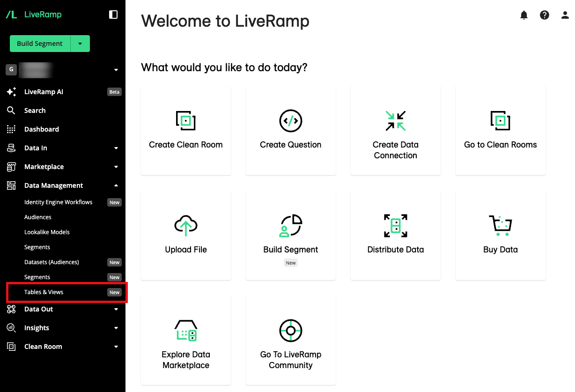This screenshot has height=392, width=575.
Task: Open Go To LiveRamp Community card
Action: pos(290,340)
